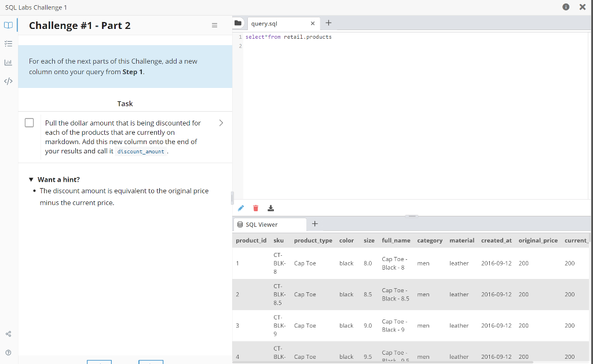Open the lessons book icon in sidebar

point(8,25)
